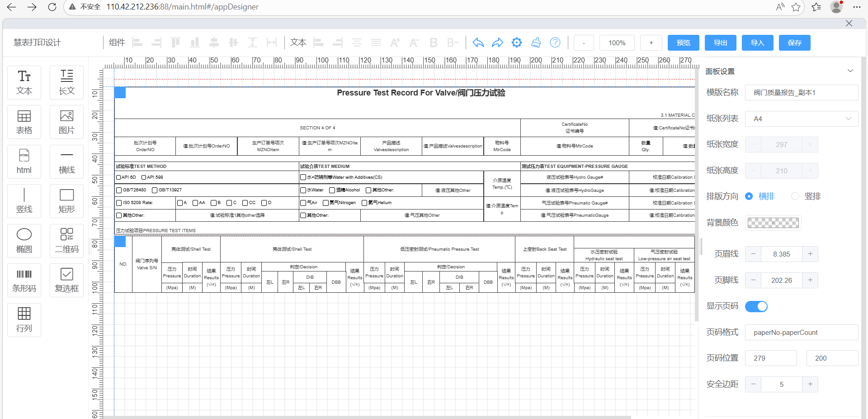Click the 页码格式 input field
Screen dimensions: 868x419
[801, 333]
